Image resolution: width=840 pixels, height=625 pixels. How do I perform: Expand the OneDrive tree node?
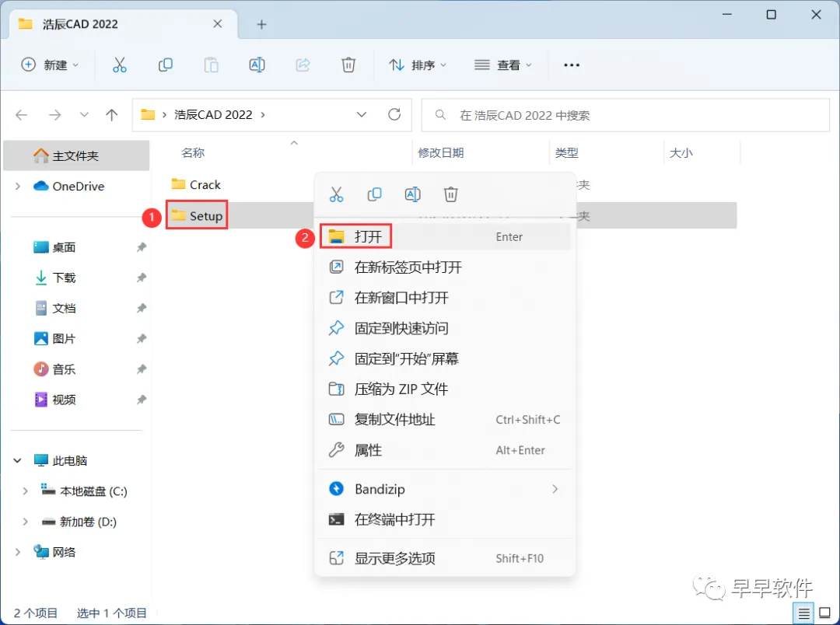pyautogui.click(x=18, y=186)
